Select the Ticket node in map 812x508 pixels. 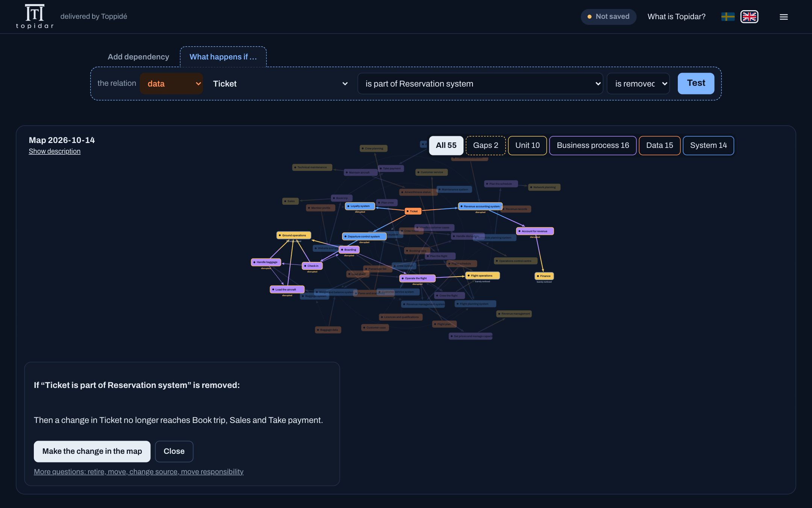coord(413,211)
